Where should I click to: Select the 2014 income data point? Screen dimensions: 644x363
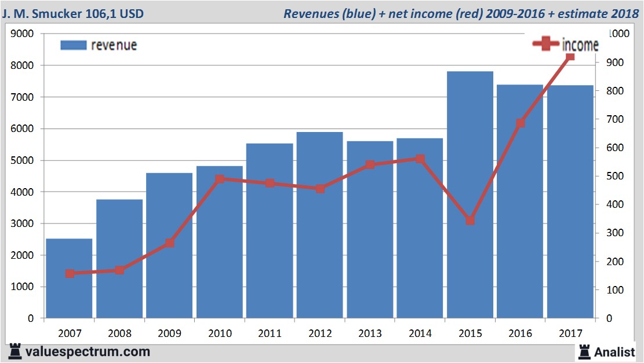tap(420, 159)
